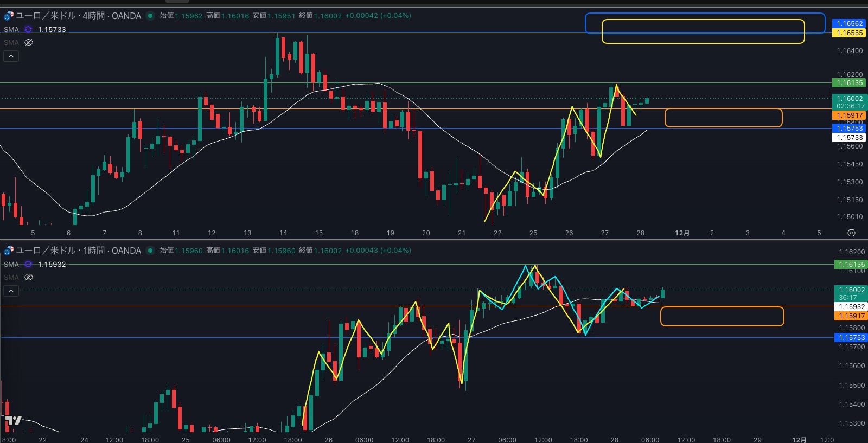Select the SMA 1.15733 indicator label
The width and height of the screenshot is (868, 443).
11,29
